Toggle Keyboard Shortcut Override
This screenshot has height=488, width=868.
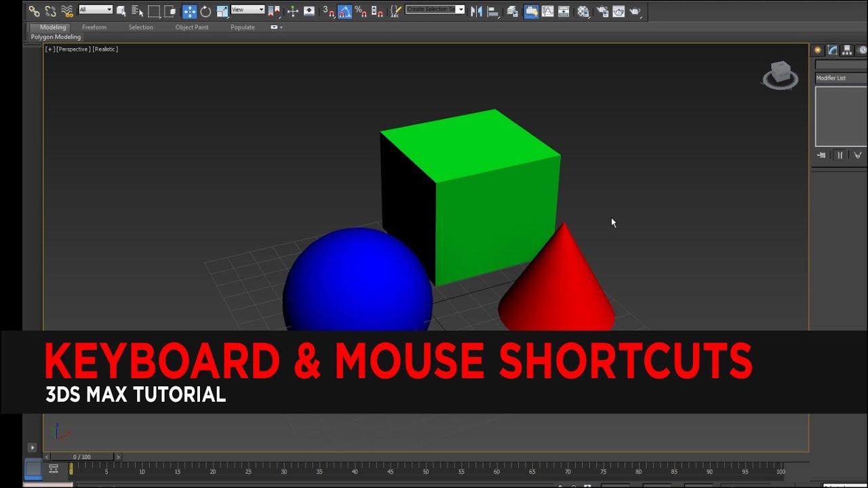click(x=309, y=11)
